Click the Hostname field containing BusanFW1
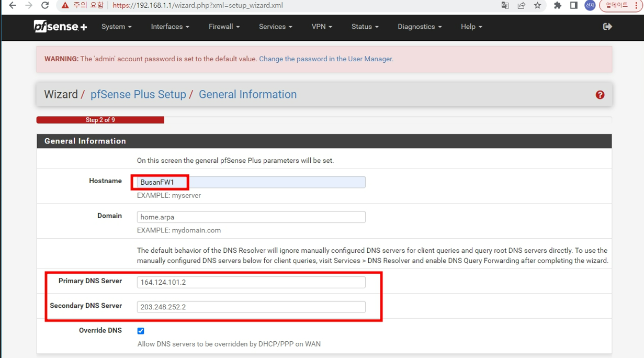The image size is (644, 358). point(251,182)
